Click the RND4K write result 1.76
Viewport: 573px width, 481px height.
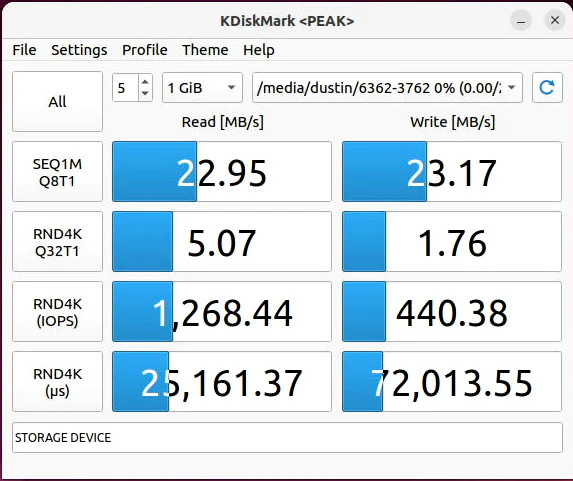point(452,242)
